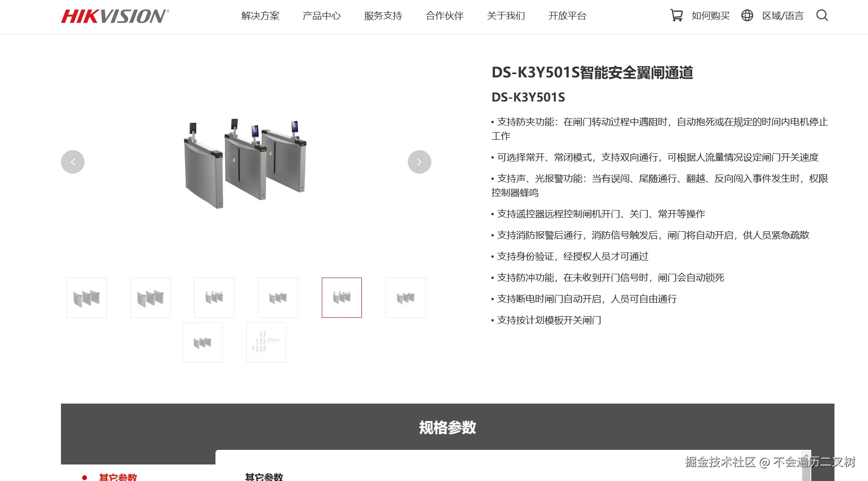Click the 区域/语言 link
The height and width of the screenshot is (481, 868).
point(783,16)
